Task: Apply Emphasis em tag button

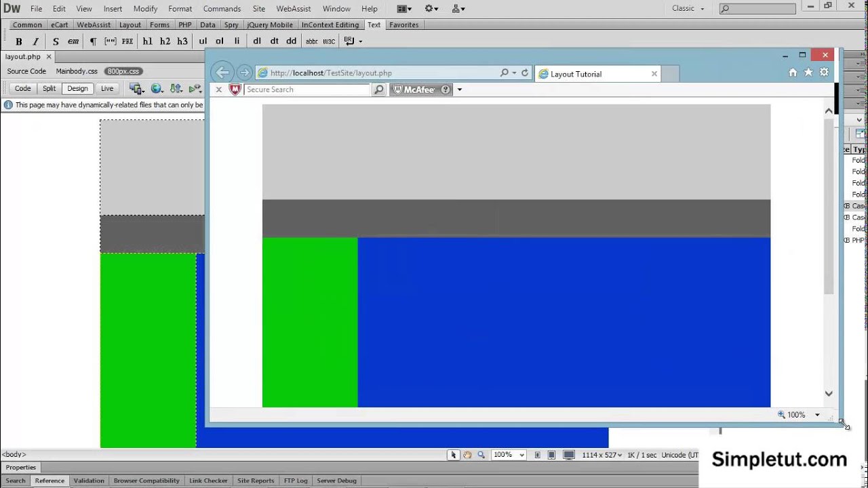Action: [x=73, y=41]
